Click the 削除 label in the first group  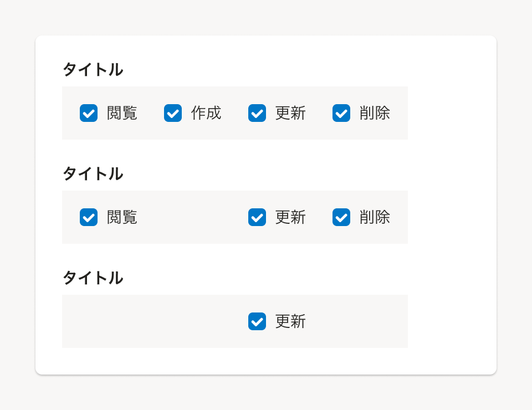pyautogui.click(x=376, y=113)
